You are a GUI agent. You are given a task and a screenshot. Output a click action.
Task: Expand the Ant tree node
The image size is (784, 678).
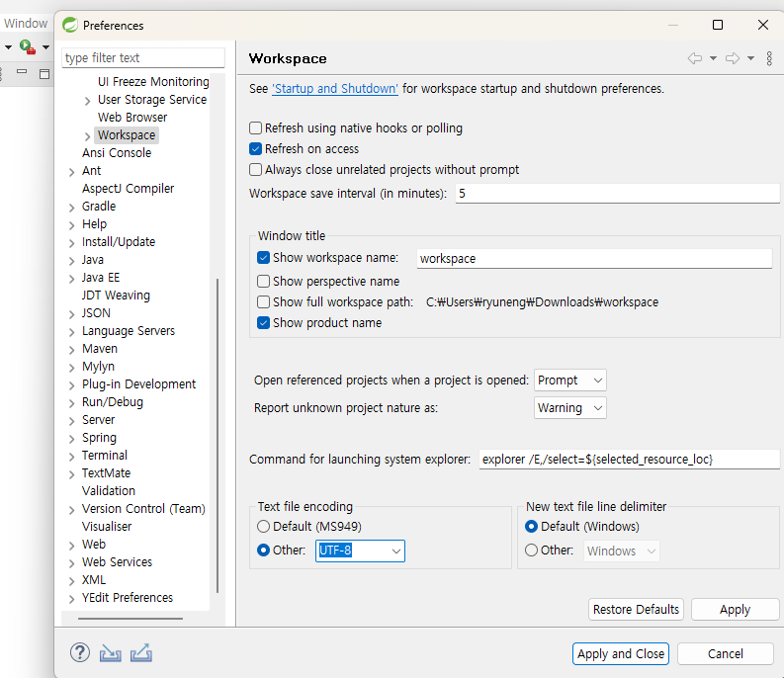pyautogui.click(x=71, y=172)
